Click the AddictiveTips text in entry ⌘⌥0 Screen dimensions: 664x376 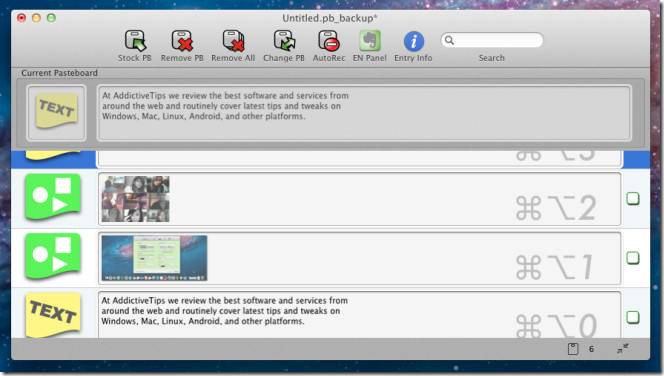(224, 311)
